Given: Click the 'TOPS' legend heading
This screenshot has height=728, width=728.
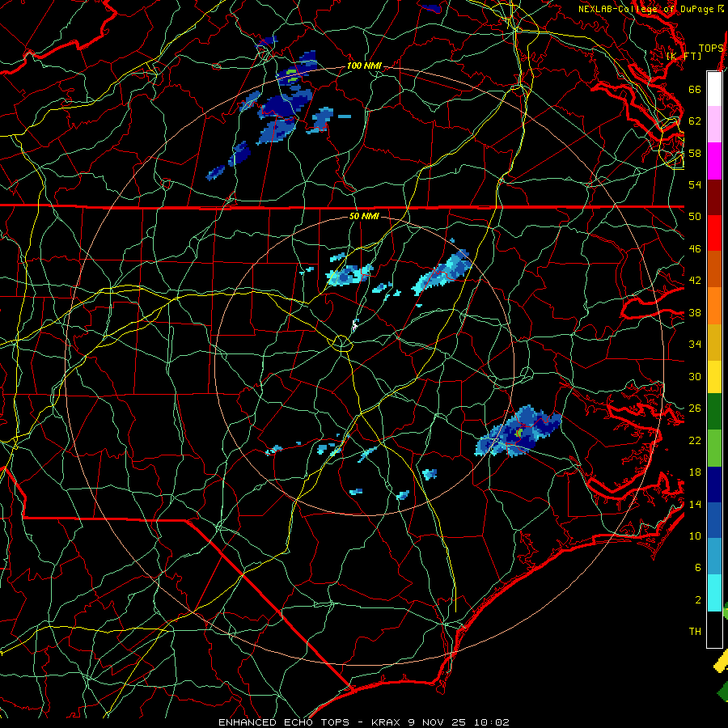Looking at the screenshot, I should pos(711,49).
